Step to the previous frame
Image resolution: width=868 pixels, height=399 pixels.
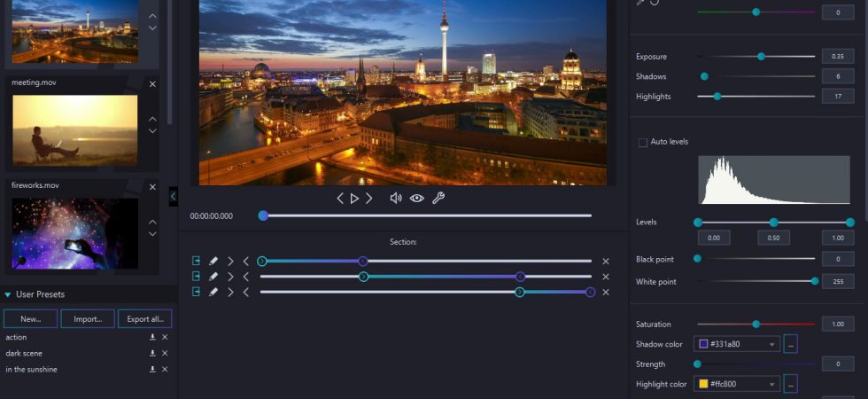(340, 199)
